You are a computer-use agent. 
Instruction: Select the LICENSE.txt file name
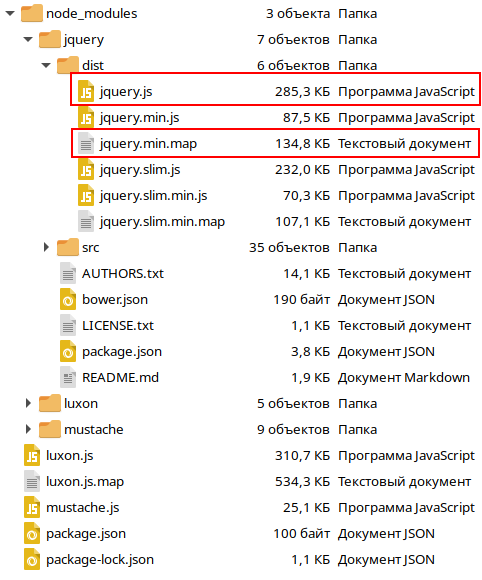coord(118,326)
